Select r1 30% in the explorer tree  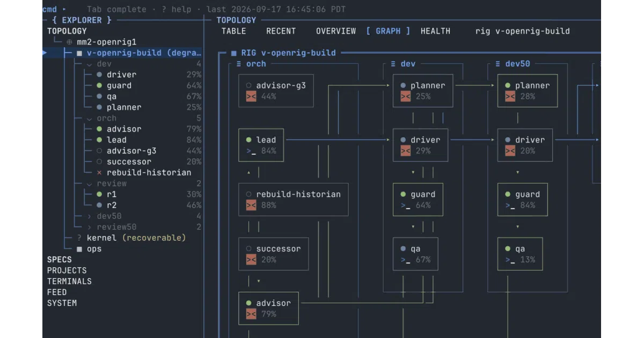(149, 194)
